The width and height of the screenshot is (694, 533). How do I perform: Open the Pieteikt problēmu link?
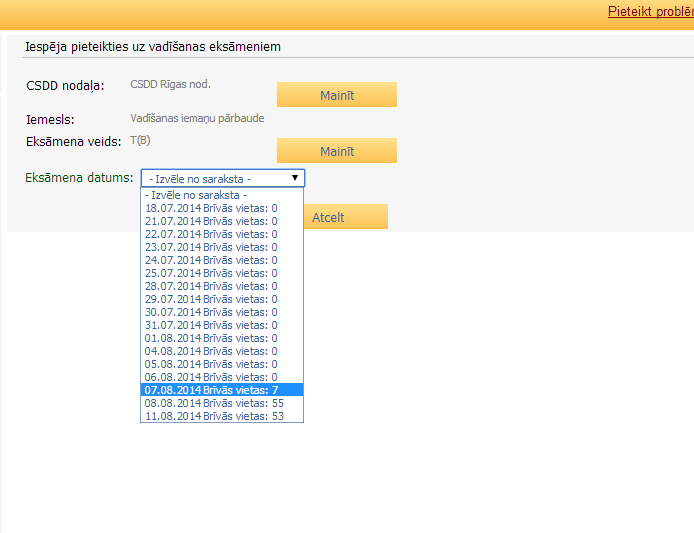[651, 12]
